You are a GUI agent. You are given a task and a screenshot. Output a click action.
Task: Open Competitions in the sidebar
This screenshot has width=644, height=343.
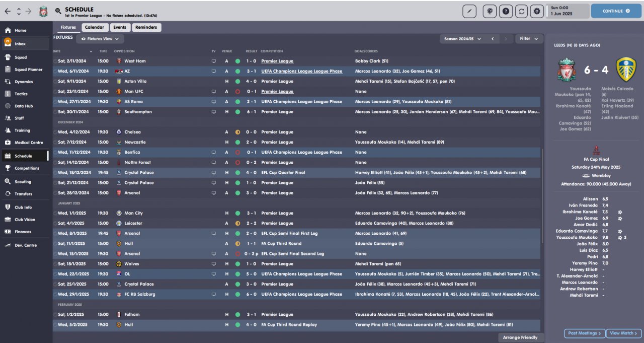coord(25,168)
